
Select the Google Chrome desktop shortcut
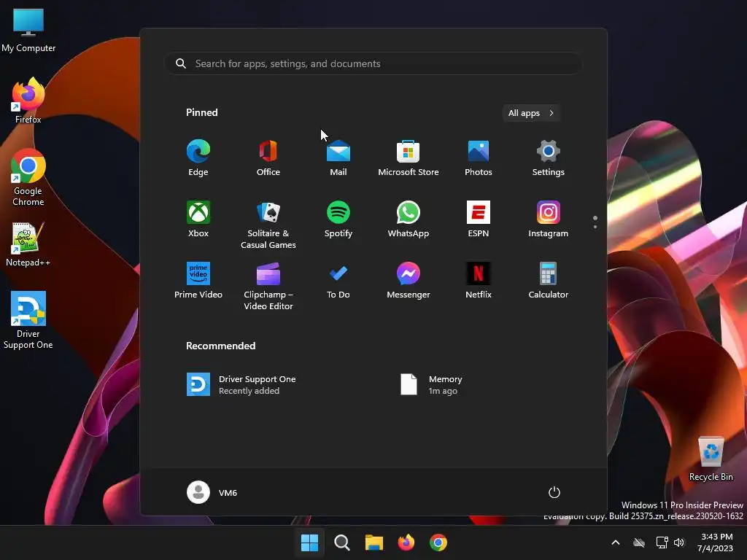[x=28, y=177]
